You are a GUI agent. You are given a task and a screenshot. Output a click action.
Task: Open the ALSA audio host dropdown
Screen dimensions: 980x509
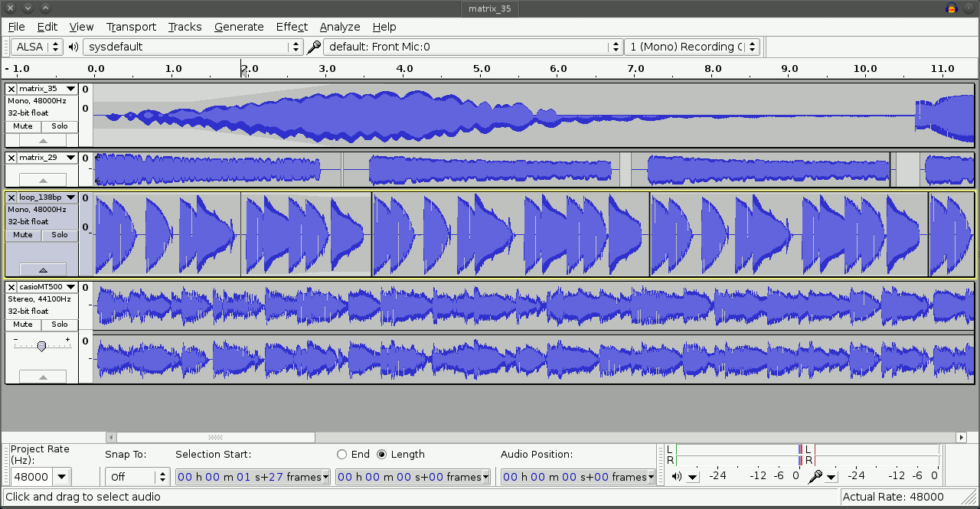coord(36,47)
